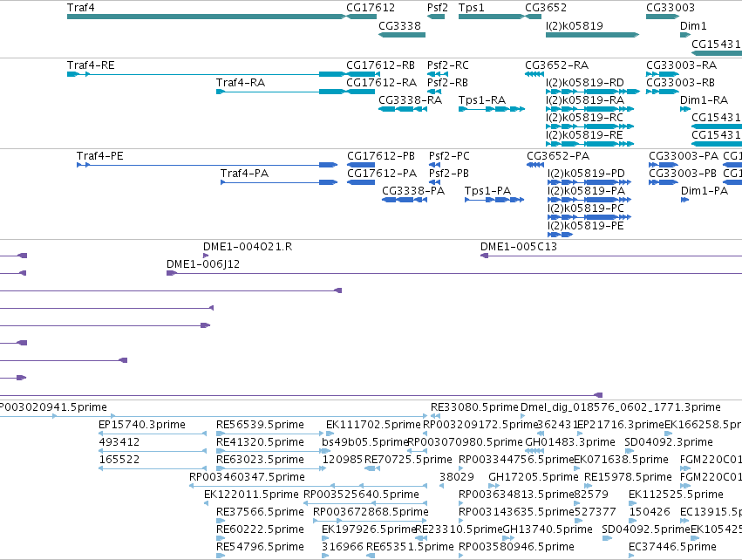Select the 165522 EST label
Image resolution: width=742 pixels, height=560 pixels.
coord(119,460)
